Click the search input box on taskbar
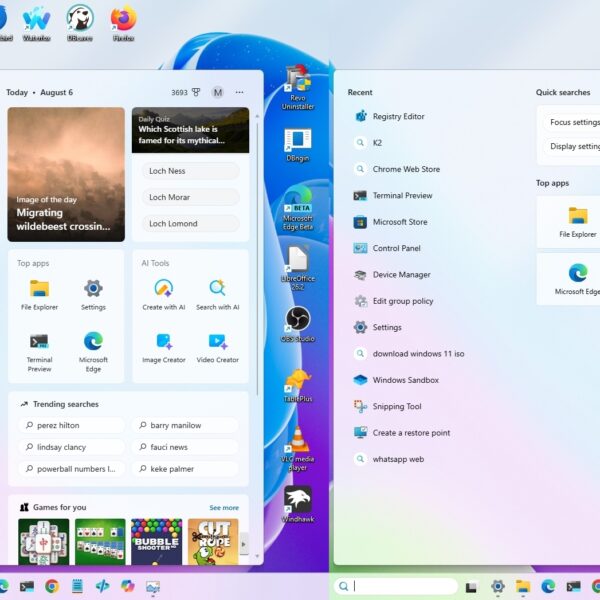The height and width of the screenshot is (600, 600). click(396, 586)
